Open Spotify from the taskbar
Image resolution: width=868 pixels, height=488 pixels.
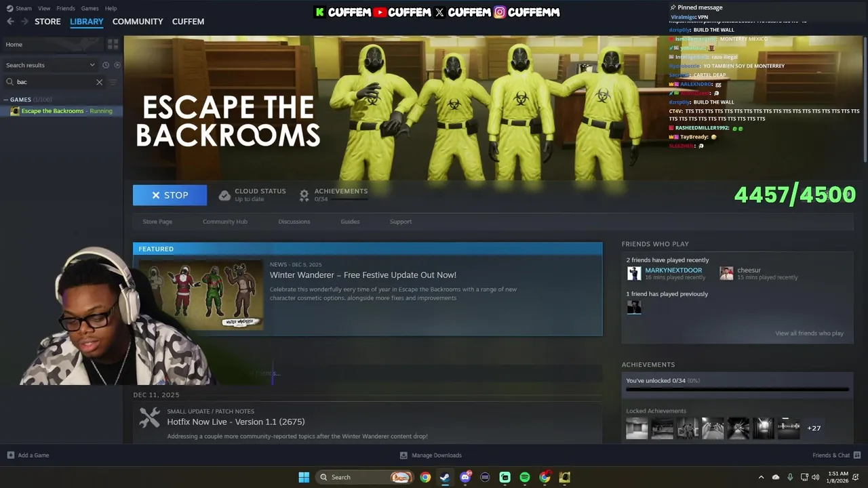coord(525,477)
